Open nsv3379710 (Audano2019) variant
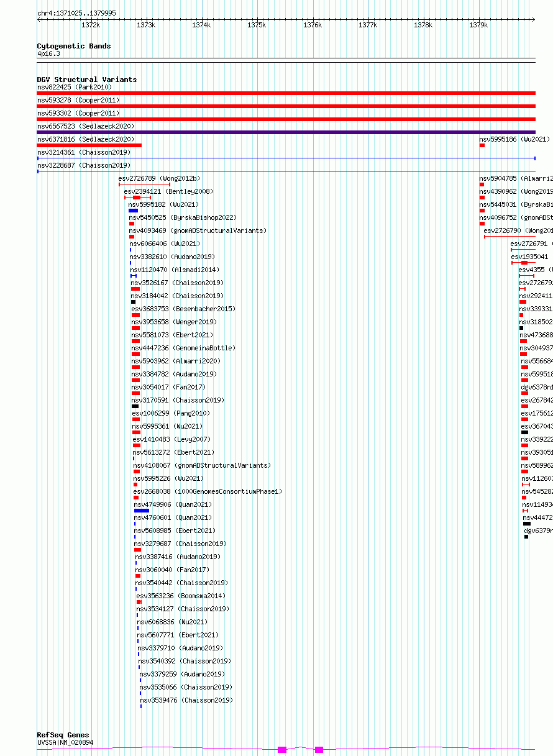Viewport: 553px width, 756px height. (x=181, y=648)
